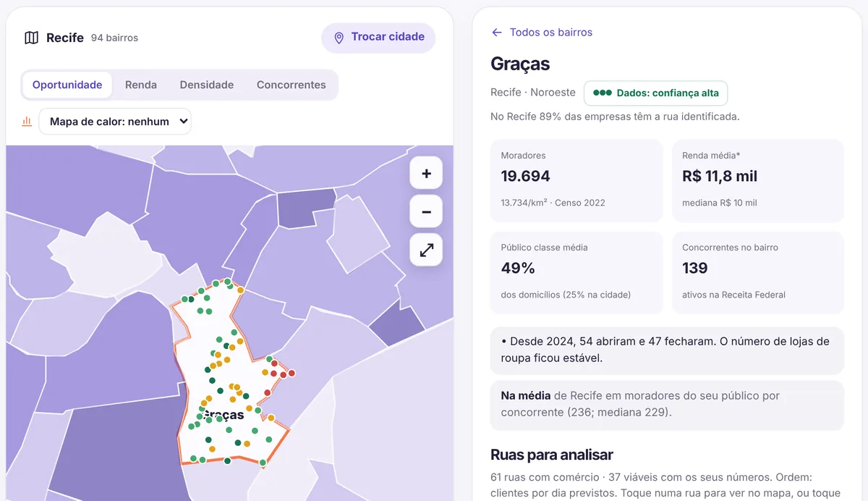Click the orange bar chart heatmap icon
The image size is (868, 501).
pos(27,122)
